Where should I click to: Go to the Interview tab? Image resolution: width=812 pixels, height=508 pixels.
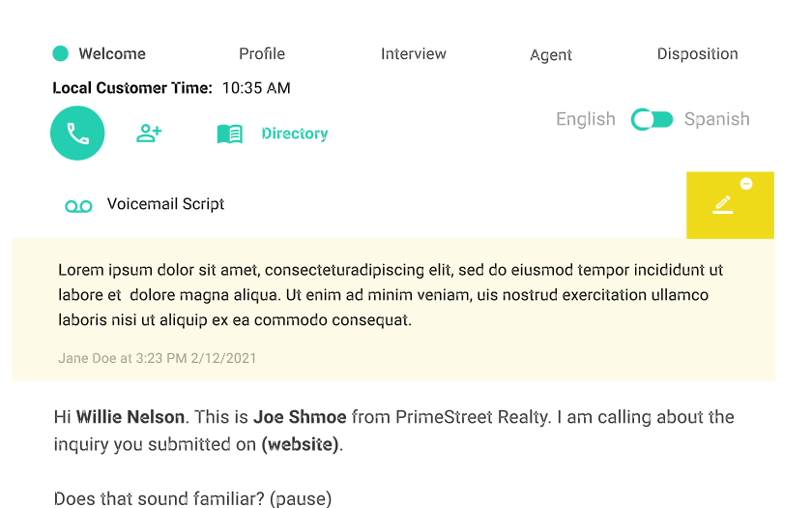coord(414,54)
